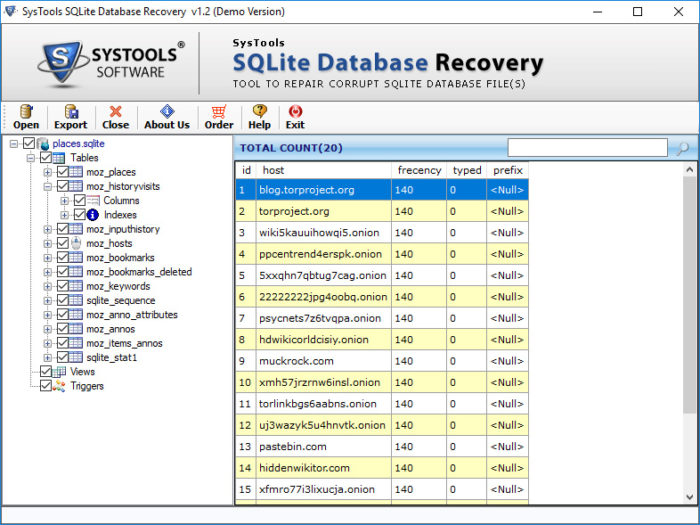Select the pastebin.com host cell
Screen dimensions: 700x525
(324, 446)
